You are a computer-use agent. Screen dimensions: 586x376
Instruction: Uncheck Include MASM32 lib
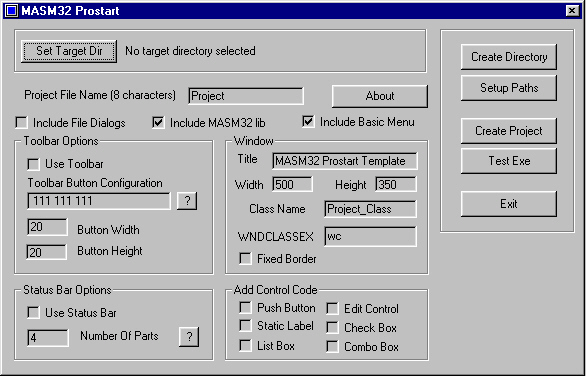coord(158,122)
